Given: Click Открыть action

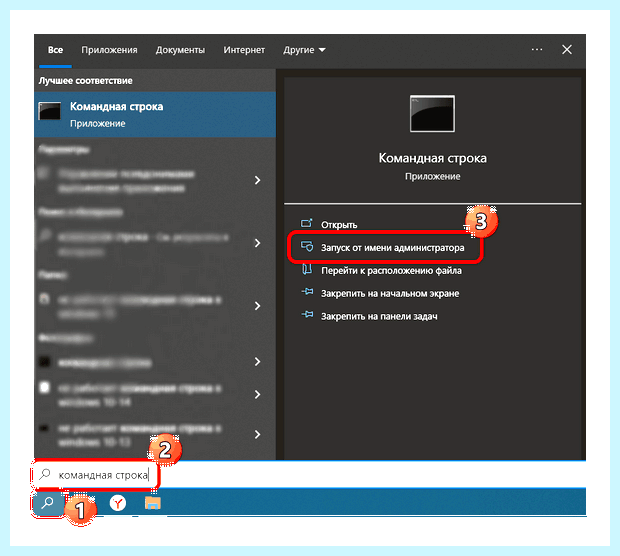Looking at the screenshot, I should tap(339, 225).
